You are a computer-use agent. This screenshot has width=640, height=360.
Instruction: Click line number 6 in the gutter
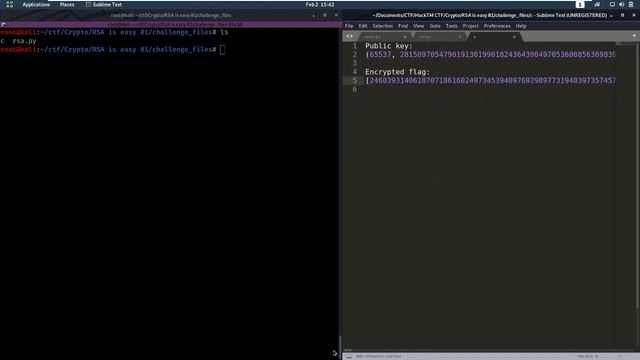click(x=354, y=89)
